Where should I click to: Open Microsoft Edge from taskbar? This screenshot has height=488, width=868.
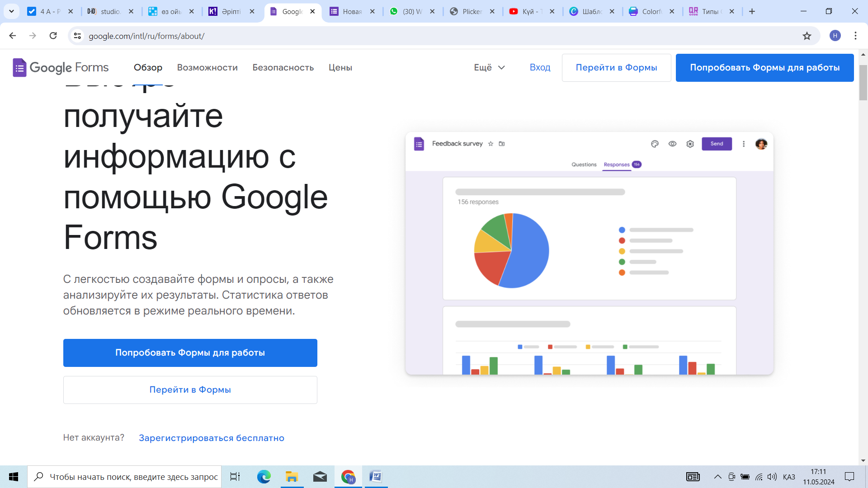tap(264, 477)
